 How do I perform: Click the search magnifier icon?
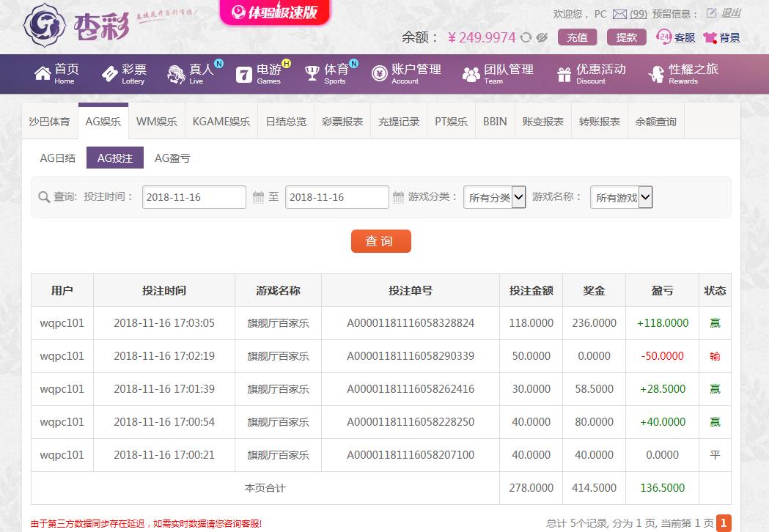[x=44, y=197]
